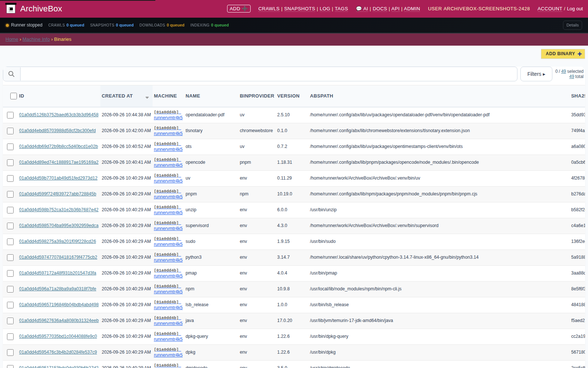The image size is (588, 368).
Task: Open the ACCOUNT link
Action: [x=550, y=9]
